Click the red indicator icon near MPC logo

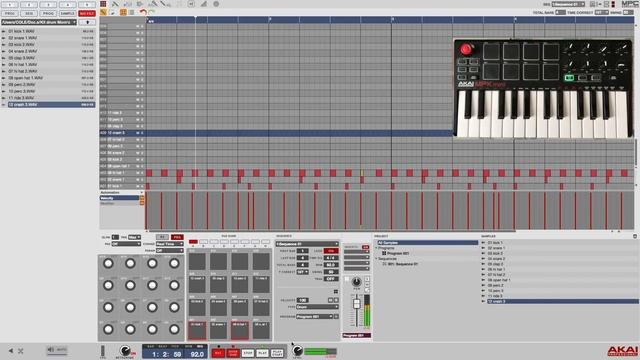click(613, 4)
